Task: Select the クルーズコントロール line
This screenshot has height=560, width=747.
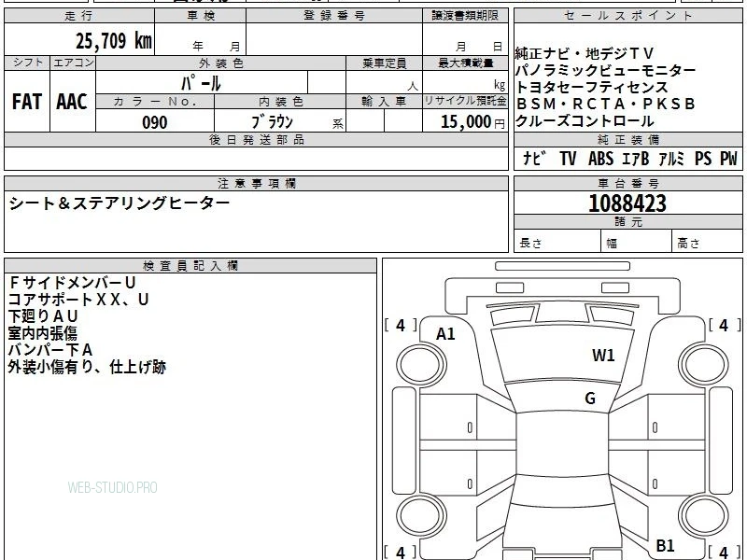Action: point(585,121)
